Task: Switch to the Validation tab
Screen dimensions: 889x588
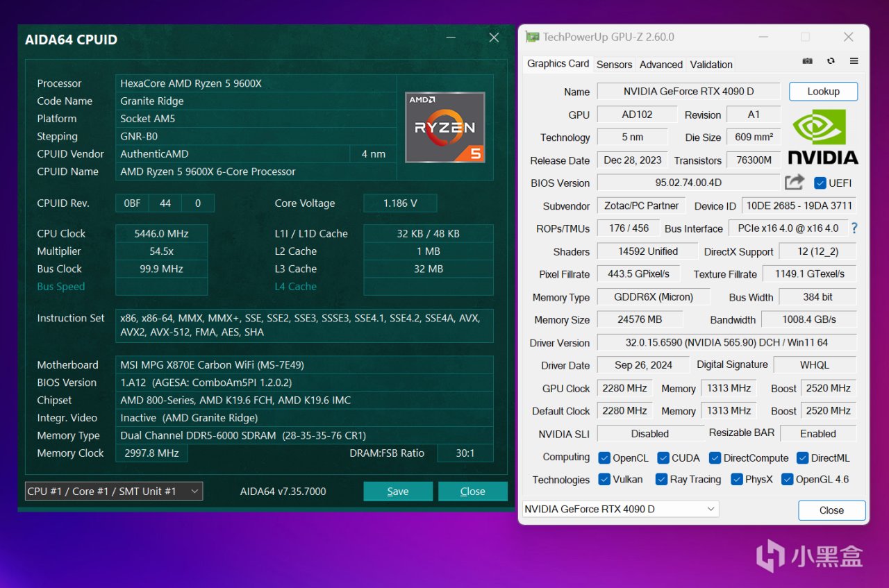Action: (711, 65)
